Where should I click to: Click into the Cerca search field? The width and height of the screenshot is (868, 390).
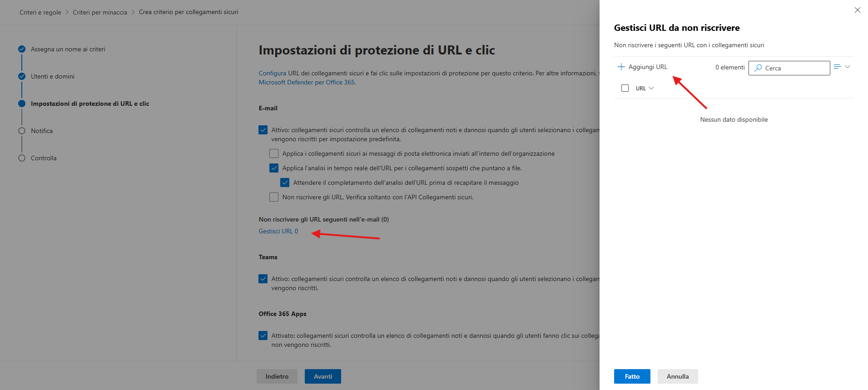[x=789, y=68]
